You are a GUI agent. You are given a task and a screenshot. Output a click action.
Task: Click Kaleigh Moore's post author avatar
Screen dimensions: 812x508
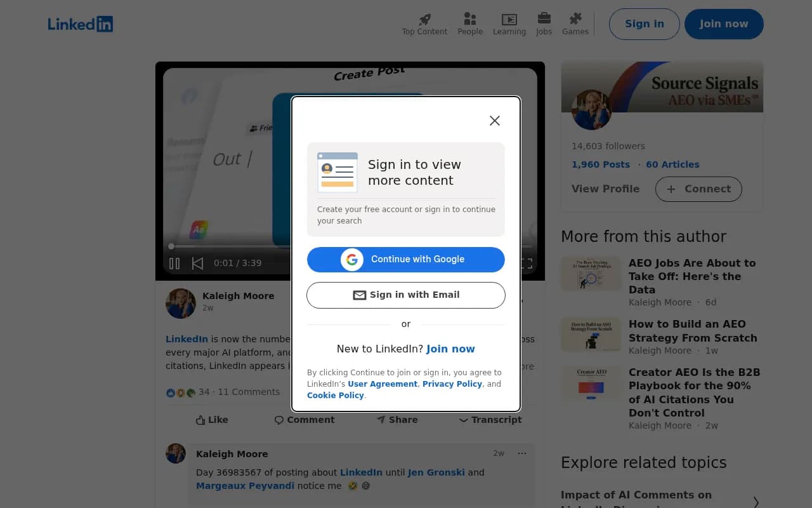pos(181,303)
